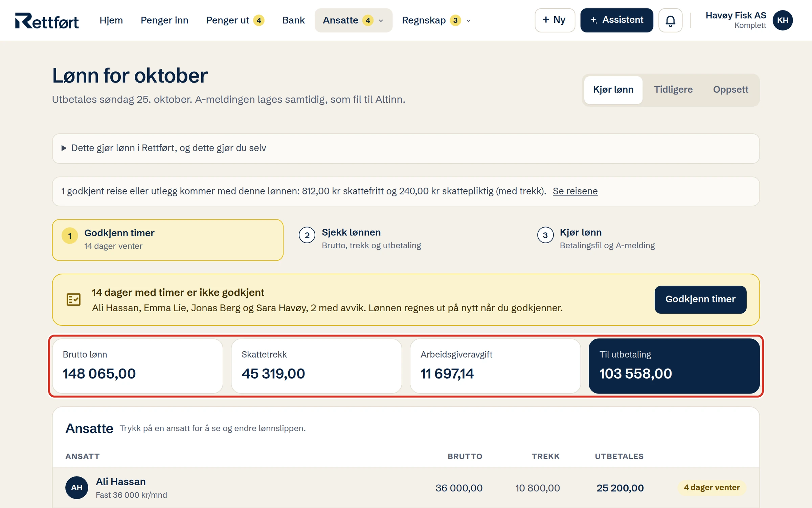Expand "Dette gjør lønn i Rettført" disclosure
The height and width of the screenshot is (508, 812).
click(x=406, y=148)
